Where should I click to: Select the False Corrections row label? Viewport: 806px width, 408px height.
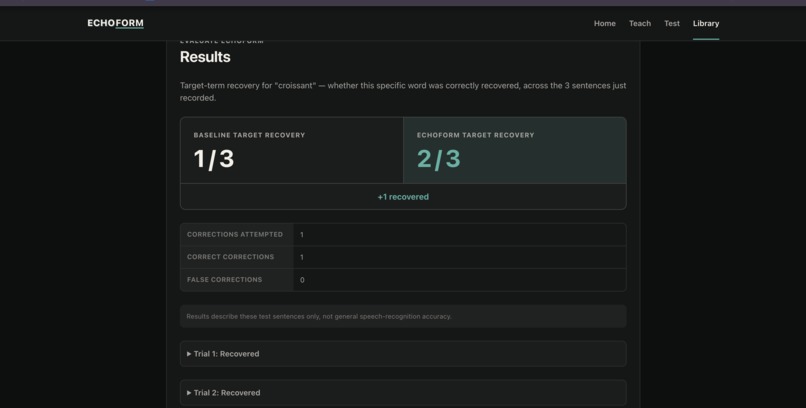coord(225,280)
